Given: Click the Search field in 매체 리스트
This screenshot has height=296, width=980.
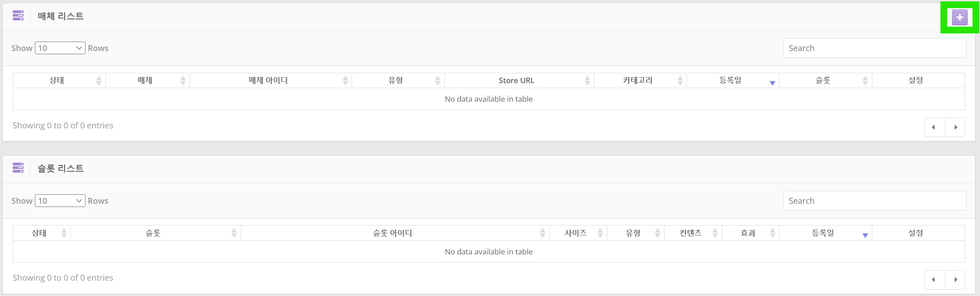Looking at the screenshot, I should click(x=874, y=48).
